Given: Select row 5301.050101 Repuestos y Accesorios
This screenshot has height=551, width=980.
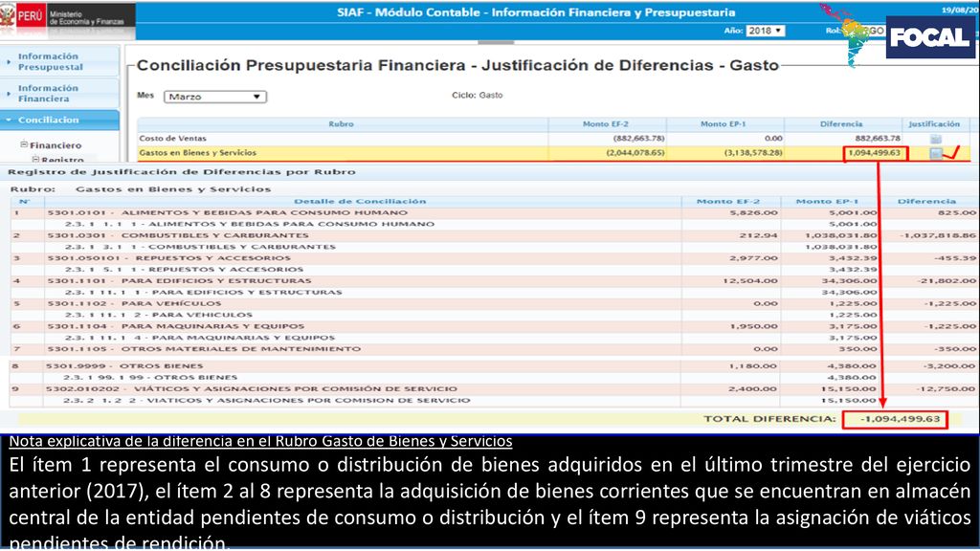Looking at the screenshot, I should click(x=493, y=258).
